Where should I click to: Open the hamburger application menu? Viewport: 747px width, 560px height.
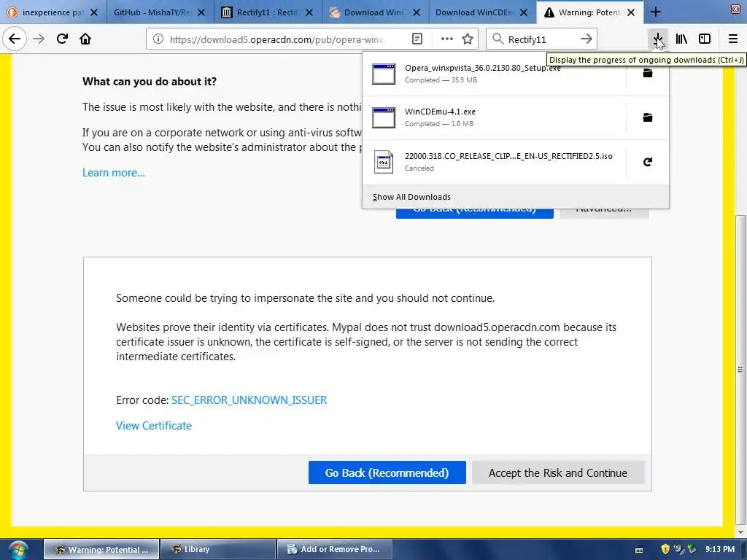click(x=733, y=39)
